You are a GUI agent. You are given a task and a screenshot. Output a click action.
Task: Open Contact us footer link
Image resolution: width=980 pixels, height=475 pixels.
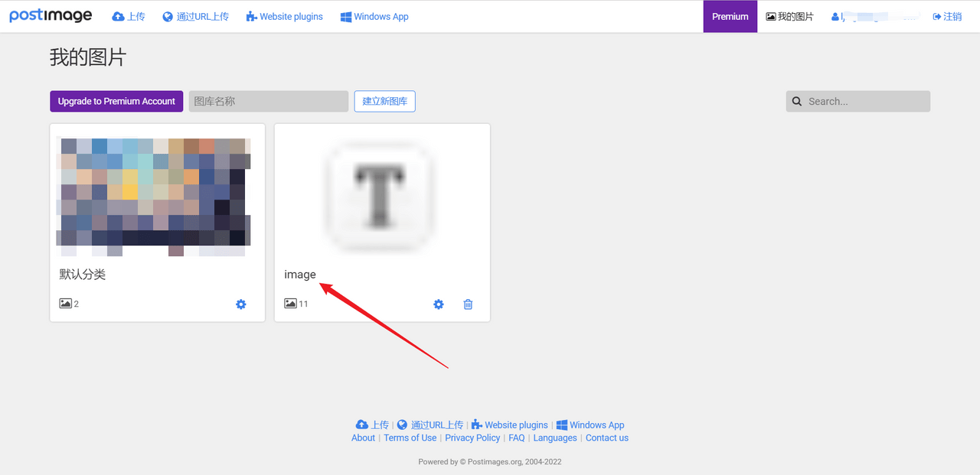607,438
